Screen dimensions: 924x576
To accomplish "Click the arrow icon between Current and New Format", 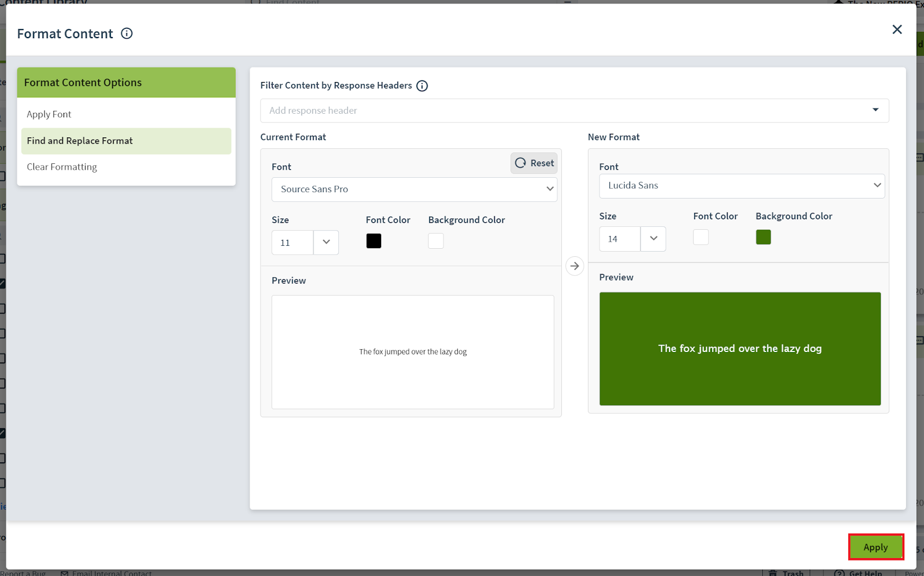I will [575, 266].
